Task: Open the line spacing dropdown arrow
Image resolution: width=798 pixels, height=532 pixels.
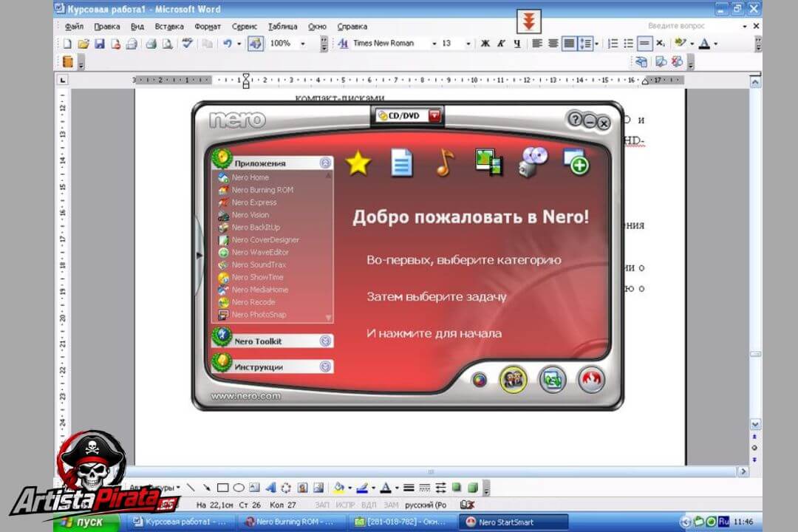Action: point(596,44)
